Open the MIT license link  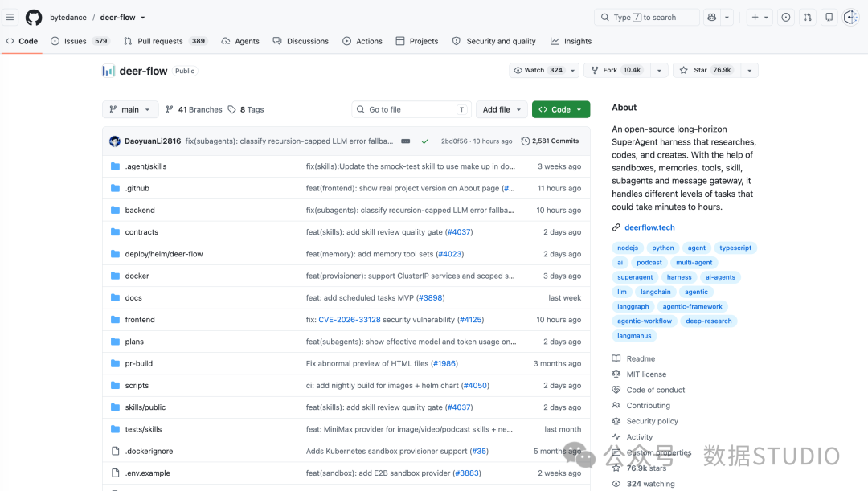(646, 374)
